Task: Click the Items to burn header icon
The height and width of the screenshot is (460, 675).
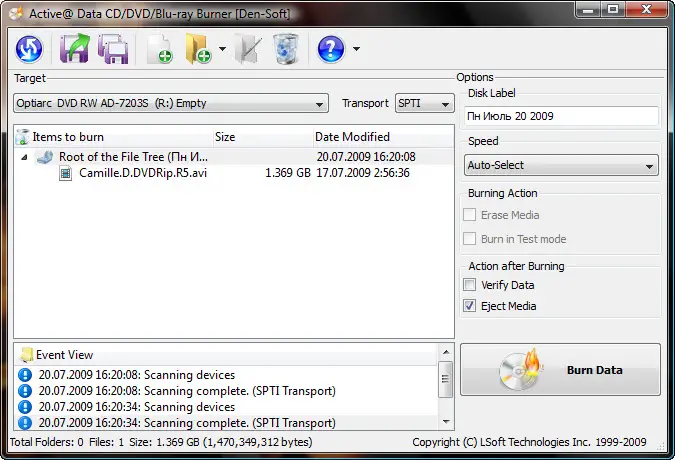Action: (x=22, y=137)
